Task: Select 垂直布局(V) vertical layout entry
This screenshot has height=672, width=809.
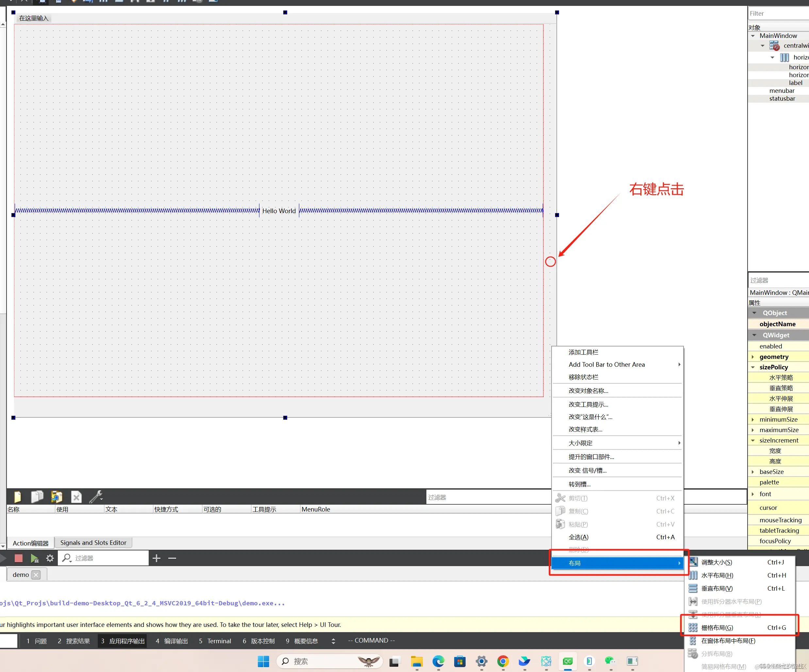Action: pyautogui.click(x=717, y=588)
